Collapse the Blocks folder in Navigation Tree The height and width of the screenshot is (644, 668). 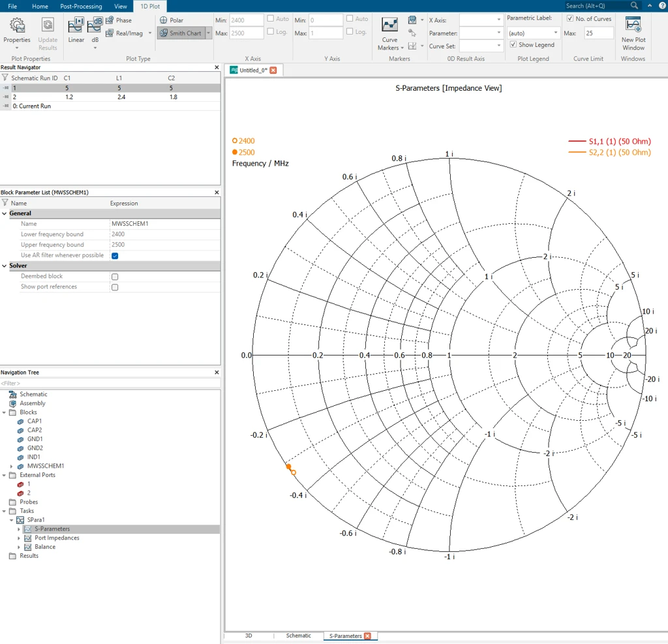click(x=5, y=412)
